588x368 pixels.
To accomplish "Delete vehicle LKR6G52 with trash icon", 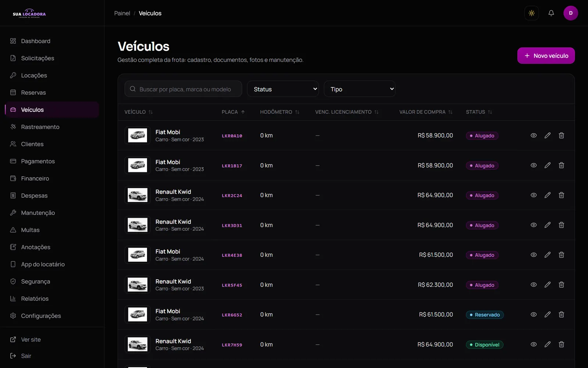I will 562,315.
